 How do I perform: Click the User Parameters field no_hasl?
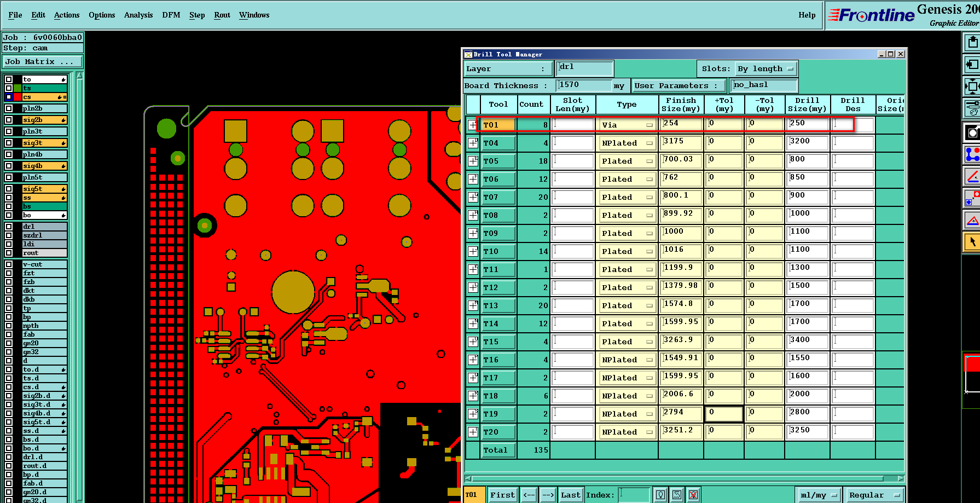click(764, 85)
